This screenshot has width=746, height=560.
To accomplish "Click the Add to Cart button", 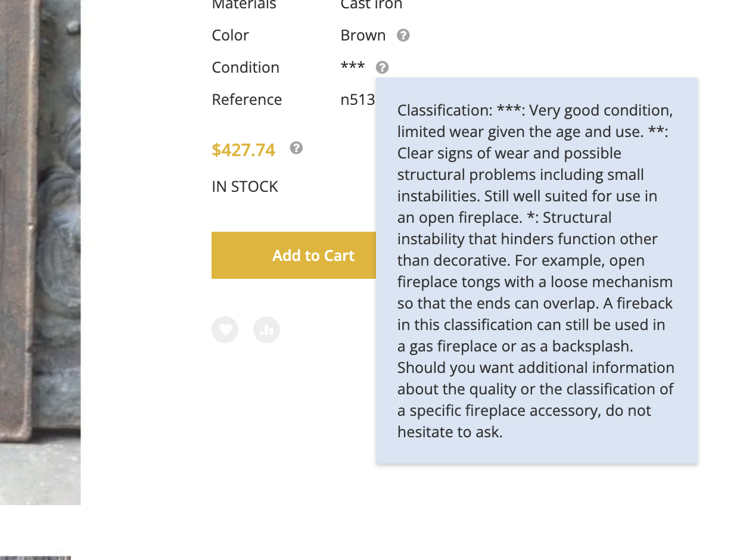I will tap(294, 255).
